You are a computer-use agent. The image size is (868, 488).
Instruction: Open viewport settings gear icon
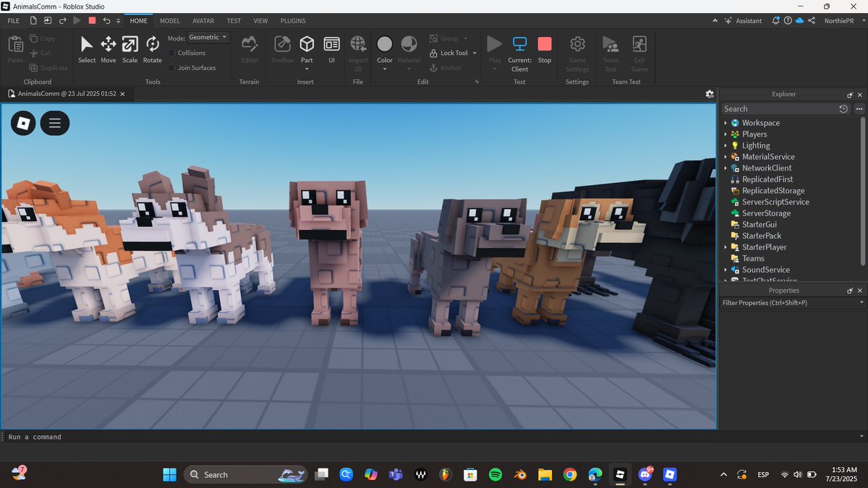pyautogui.click(x=710, y=94)
